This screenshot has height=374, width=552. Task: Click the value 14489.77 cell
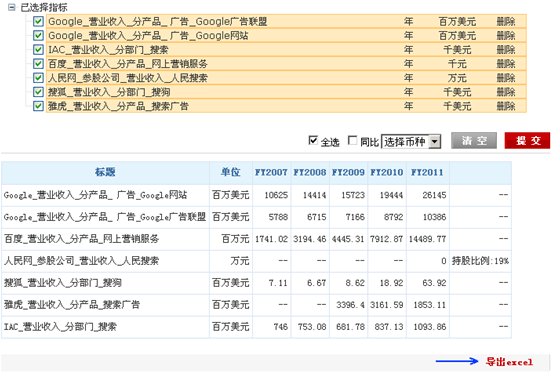click(x=428, y=239)
